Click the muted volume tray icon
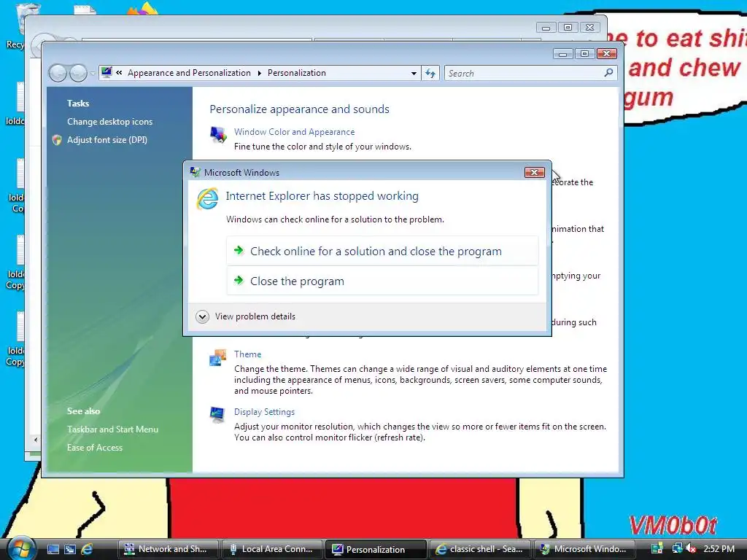747x560 pixels. pos(692,549)
